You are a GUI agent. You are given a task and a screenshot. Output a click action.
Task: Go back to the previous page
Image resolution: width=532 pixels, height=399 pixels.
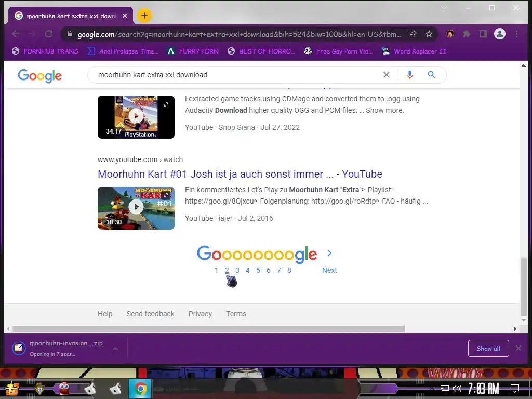16,34
